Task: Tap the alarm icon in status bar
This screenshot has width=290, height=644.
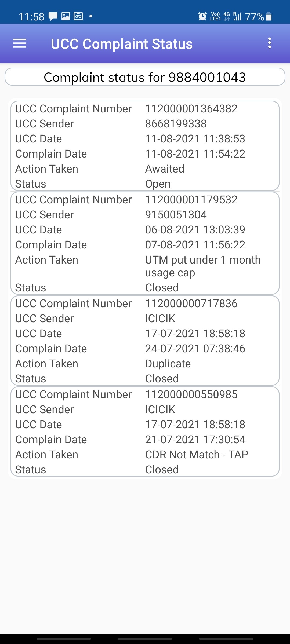Action: pos(202,17)
